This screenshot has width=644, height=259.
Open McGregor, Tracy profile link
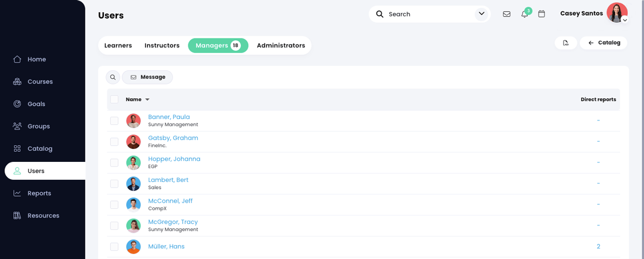coord(173,222)
